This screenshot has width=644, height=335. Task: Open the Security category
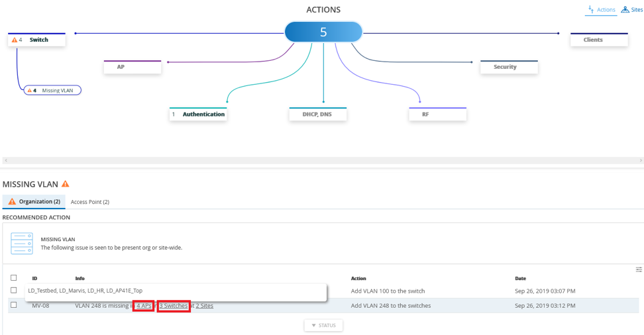[x=509, y=67]
